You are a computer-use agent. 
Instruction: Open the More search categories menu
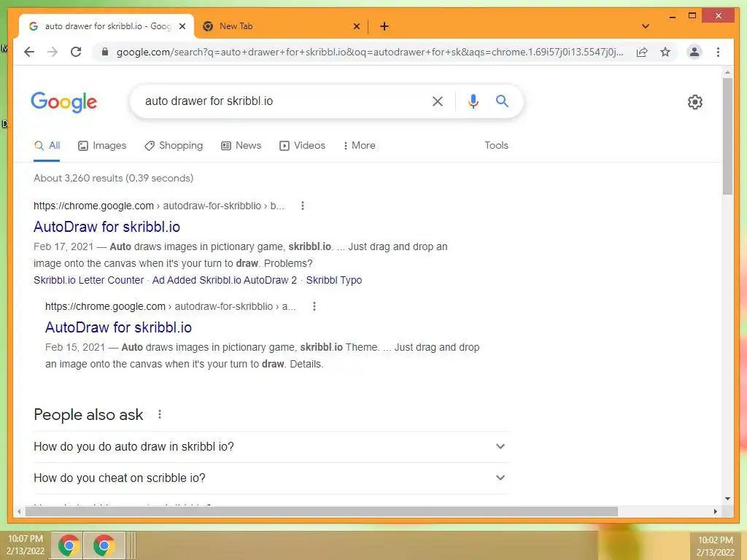[359, 146]
